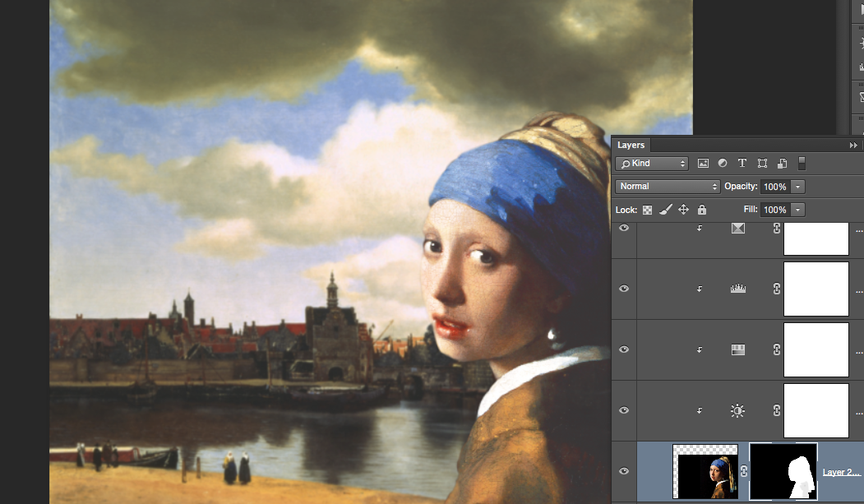Viewport: 864px width, 504px height.
Task: Switch to the Layers tab
Action: [x=631, y=145]
